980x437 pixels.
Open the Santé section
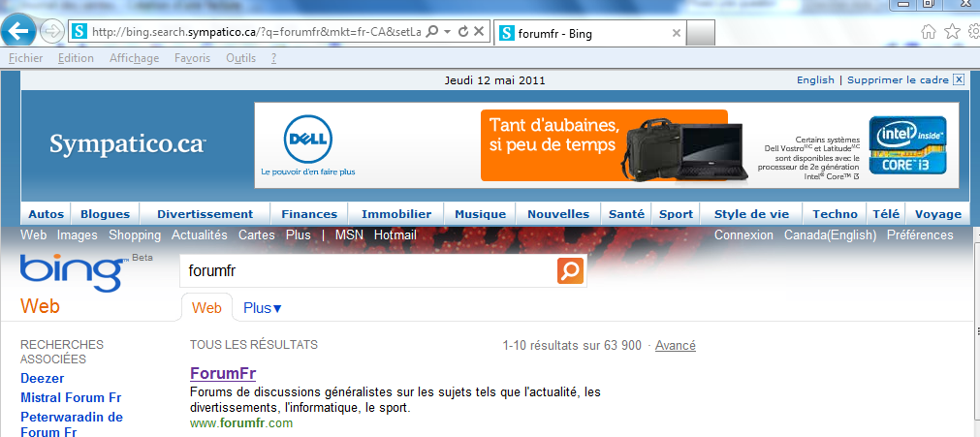[x=626, y=214]
